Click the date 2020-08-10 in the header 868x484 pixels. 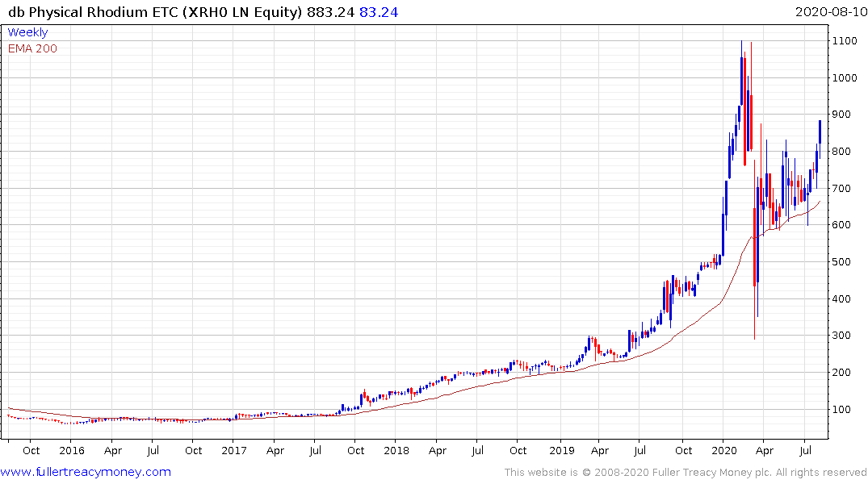(831, 12)
